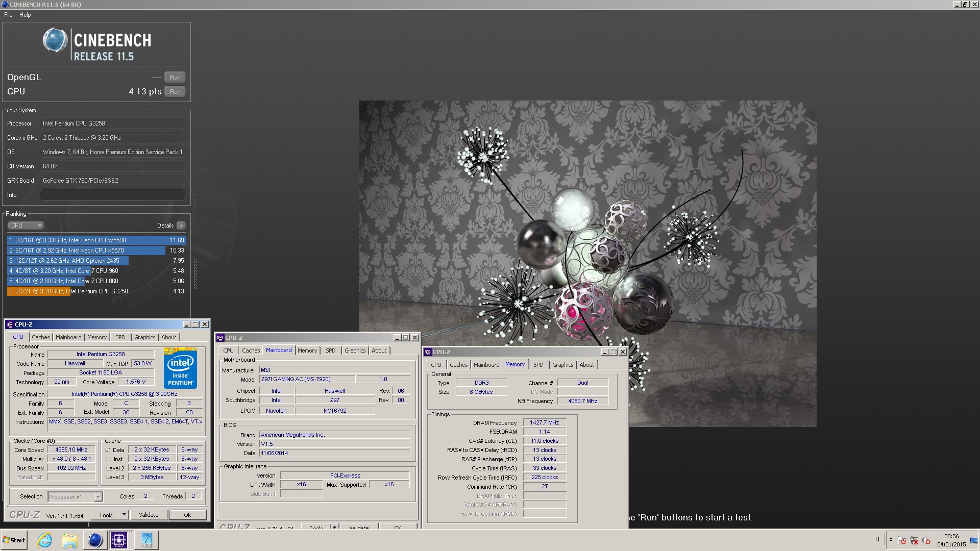Select the Core i7 960 ranking row
980x551 pixels.
tap(96, 271)
